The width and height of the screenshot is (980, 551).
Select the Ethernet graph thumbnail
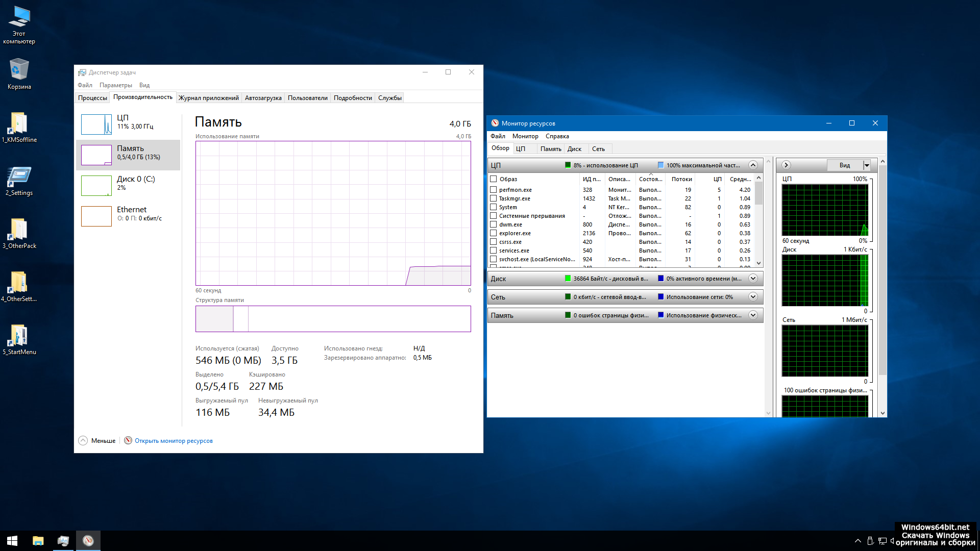96,216
